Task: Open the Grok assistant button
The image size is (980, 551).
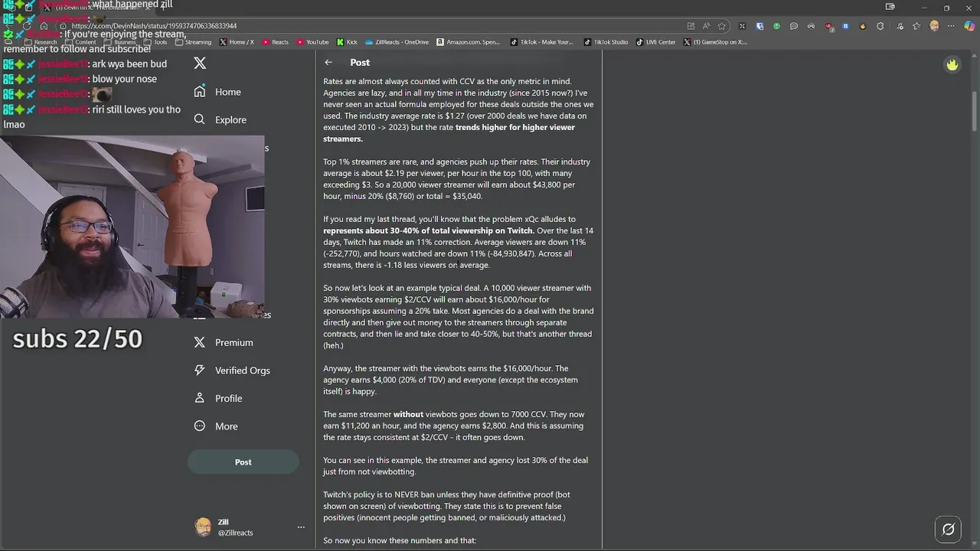Action: tap(948, 529)
